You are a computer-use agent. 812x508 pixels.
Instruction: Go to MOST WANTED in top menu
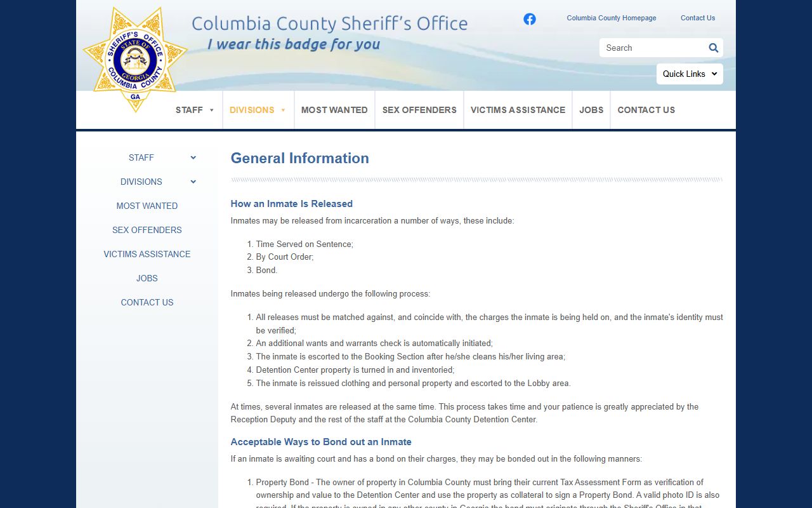tap(334, 110)
